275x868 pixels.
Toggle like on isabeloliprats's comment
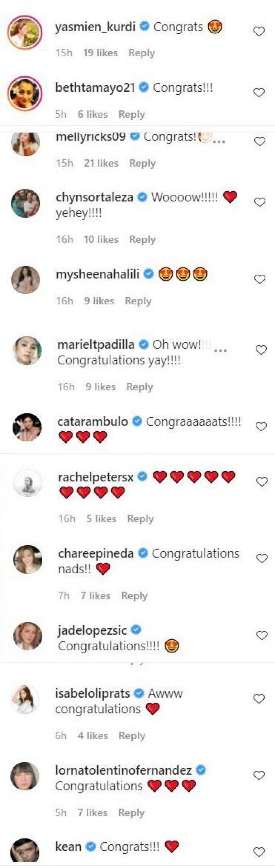pyautogui.click(x=259, y=699)
